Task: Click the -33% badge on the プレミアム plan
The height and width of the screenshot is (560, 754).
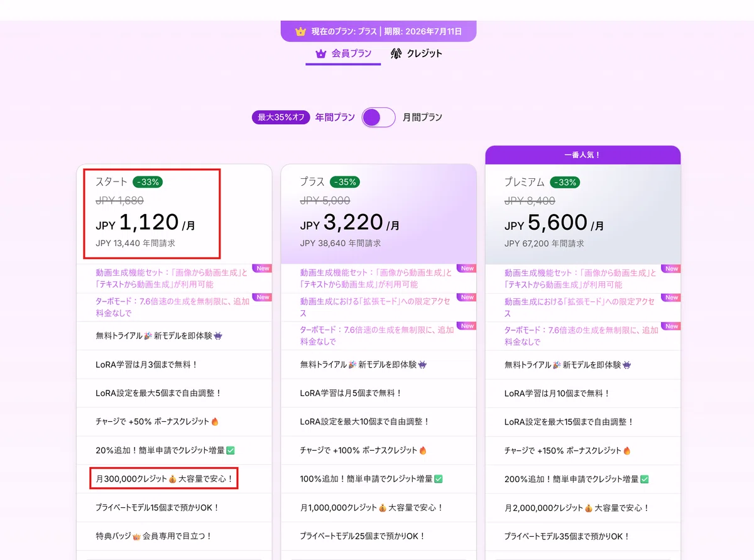Action: coord(565,182)
